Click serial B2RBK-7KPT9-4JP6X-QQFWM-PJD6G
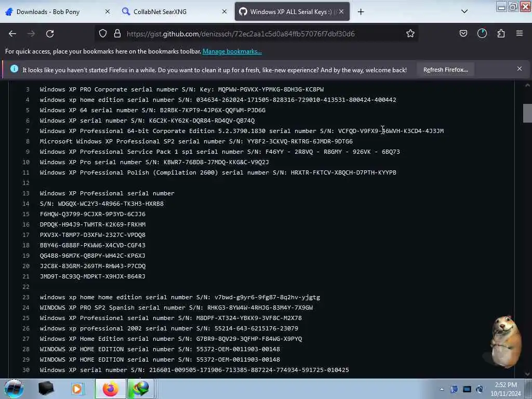 pos(212,110)
